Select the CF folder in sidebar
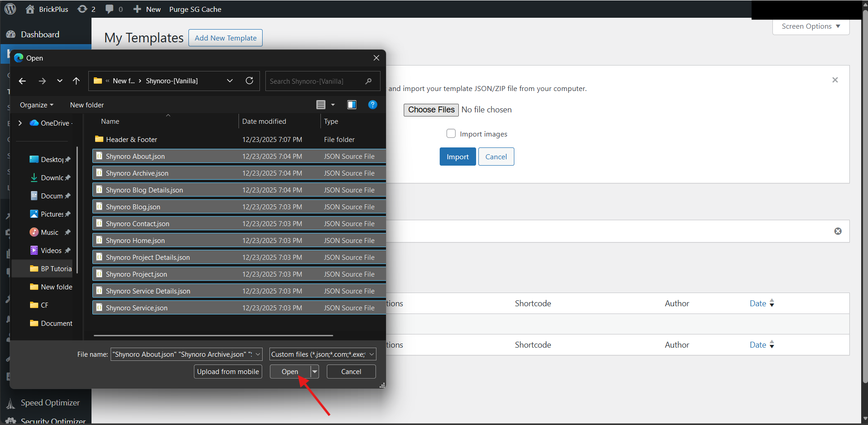This screenshot has height=425, width=868. pos(39,305)
